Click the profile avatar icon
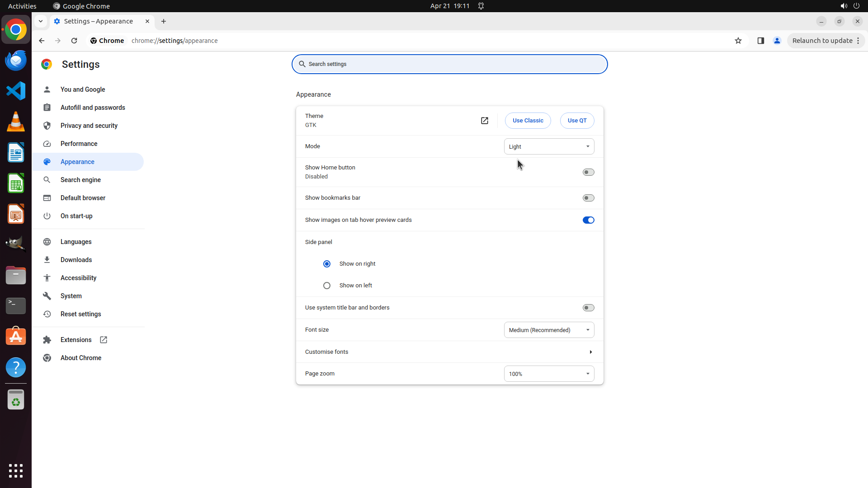 coord(777,41)
